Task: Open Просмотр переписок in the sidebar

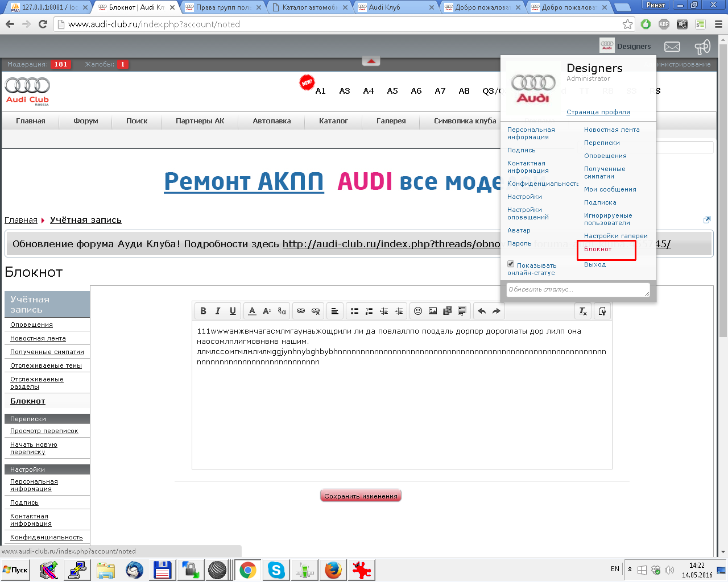Action: 44,431
